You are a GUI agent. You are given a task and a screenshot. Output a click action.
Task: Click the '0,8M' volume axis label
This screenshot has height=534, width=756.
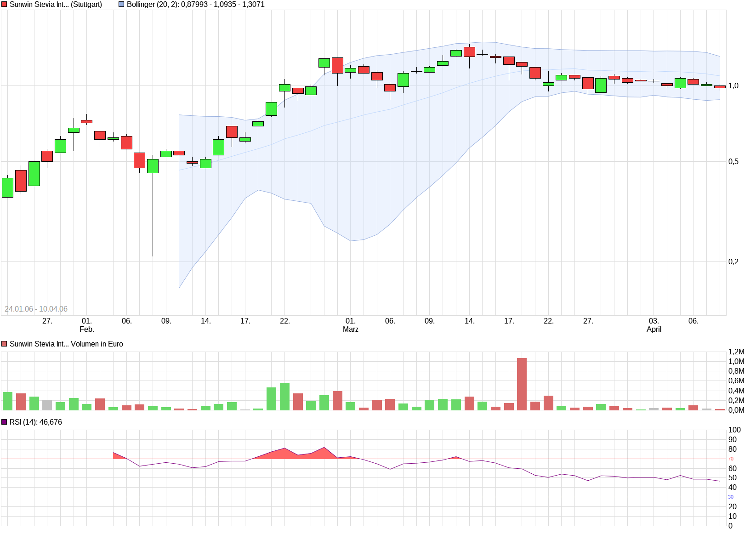736,371
